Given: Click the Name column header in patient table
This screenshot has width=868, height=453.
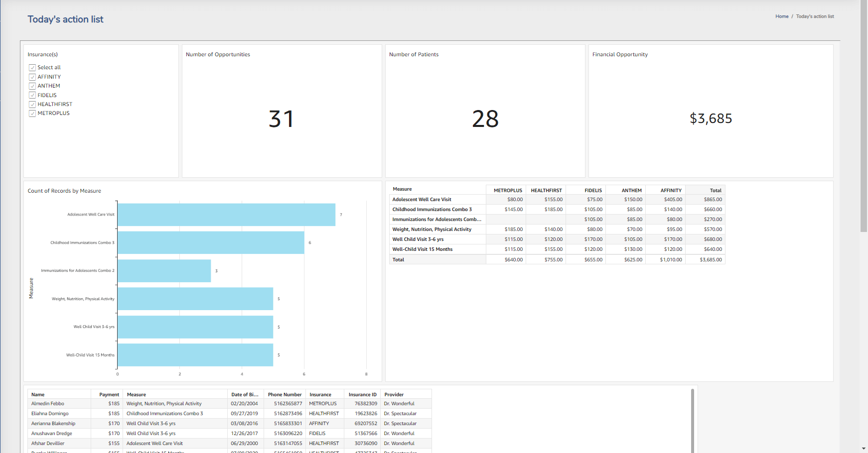Looking at the screenshot, I should [x=38, y=394].
